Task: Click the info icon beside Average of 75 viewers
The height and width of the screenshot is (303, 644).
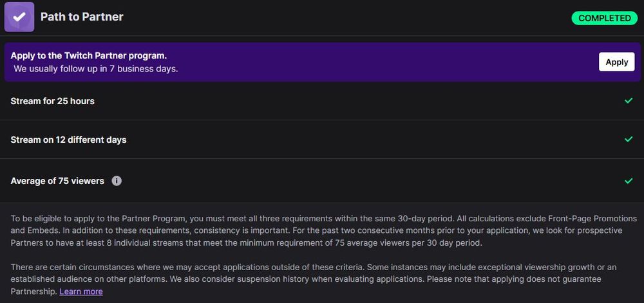Action: pyautogui.click(x=117, y=181)
